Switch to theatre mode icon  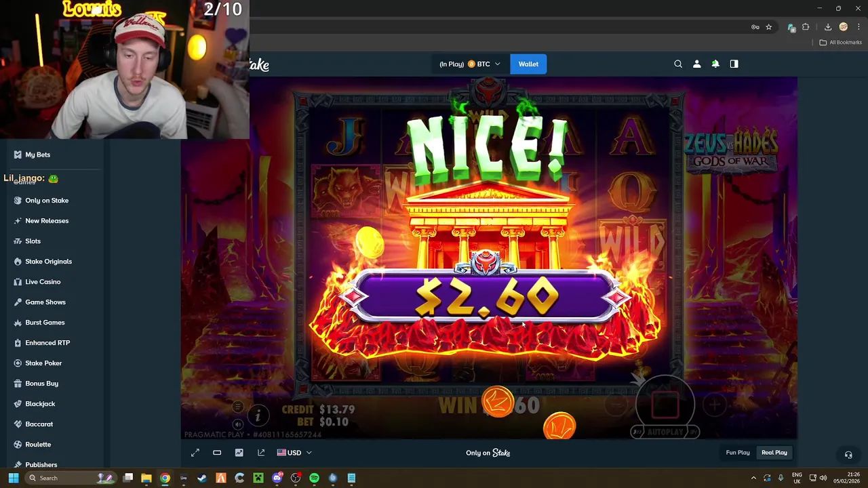[217, 453]
